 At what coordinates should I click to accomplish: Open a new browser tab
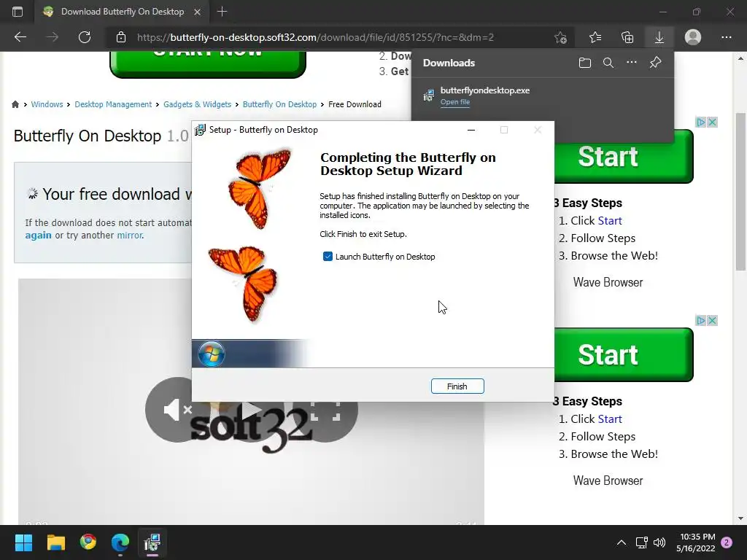(x=222, y=12)
